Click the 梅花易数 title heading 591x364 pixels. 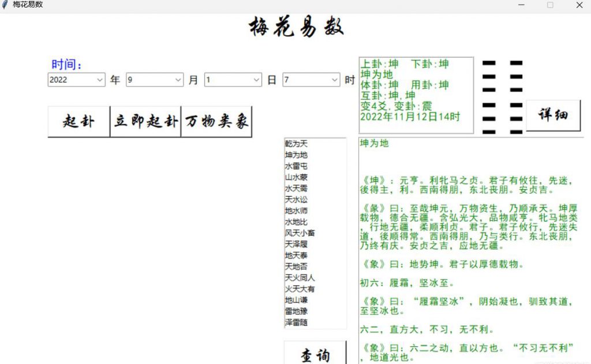pyautogui.click(x=297, y=27)
